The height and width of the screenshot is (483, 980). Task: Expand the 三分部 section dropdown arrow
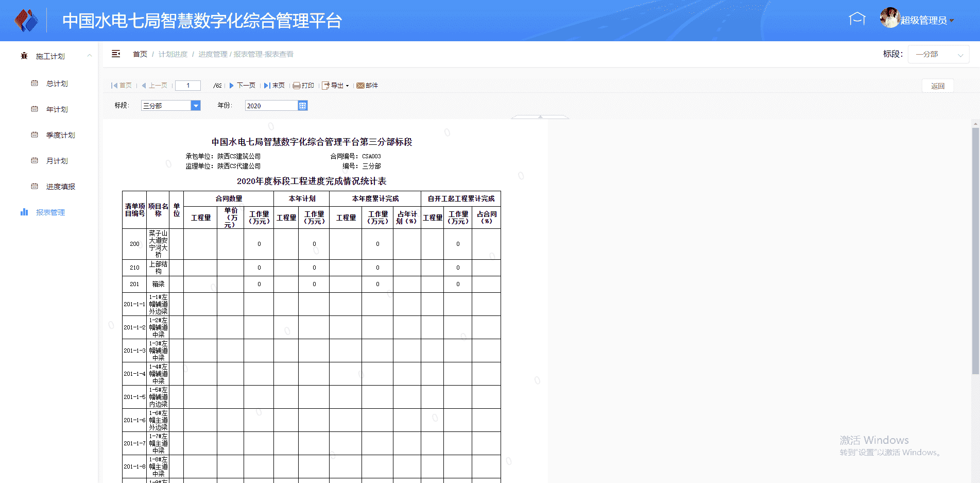pos(196,106)
